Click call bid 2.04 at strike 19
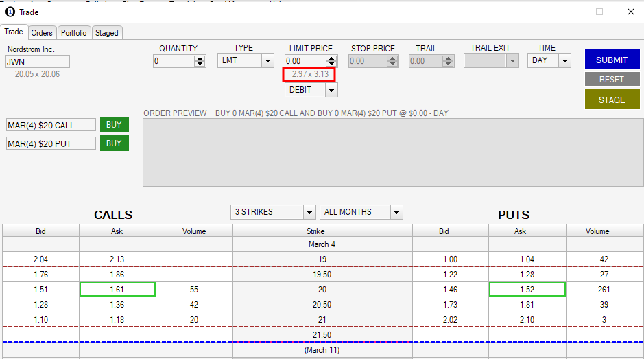 coord(40,259)
